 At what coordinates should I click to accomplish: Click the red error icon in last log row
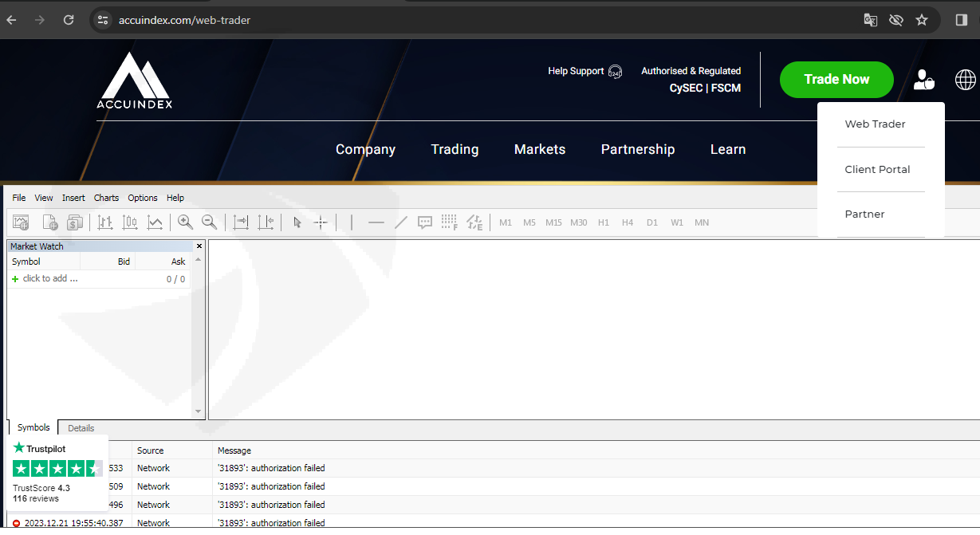pos(16,524)
